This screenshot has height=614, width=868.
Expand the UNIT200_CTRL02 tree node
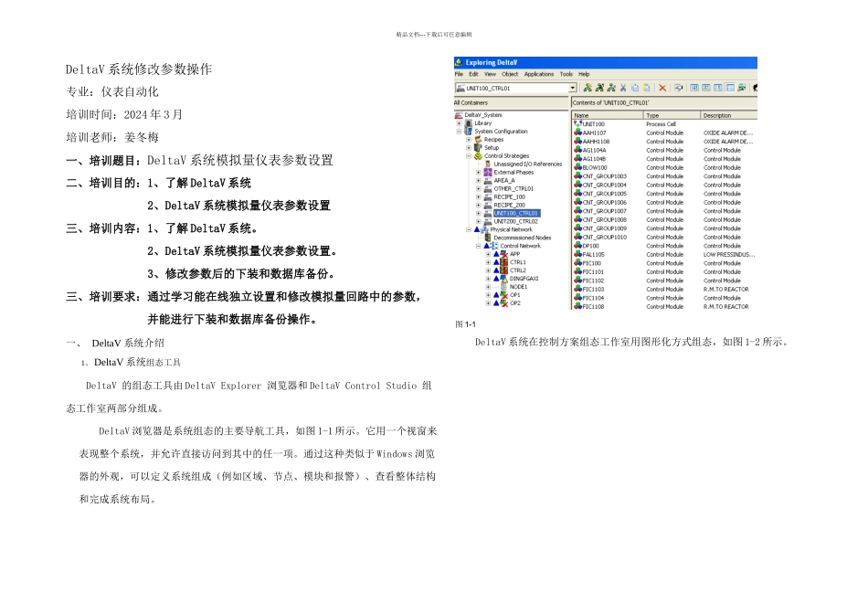[478, 221]
